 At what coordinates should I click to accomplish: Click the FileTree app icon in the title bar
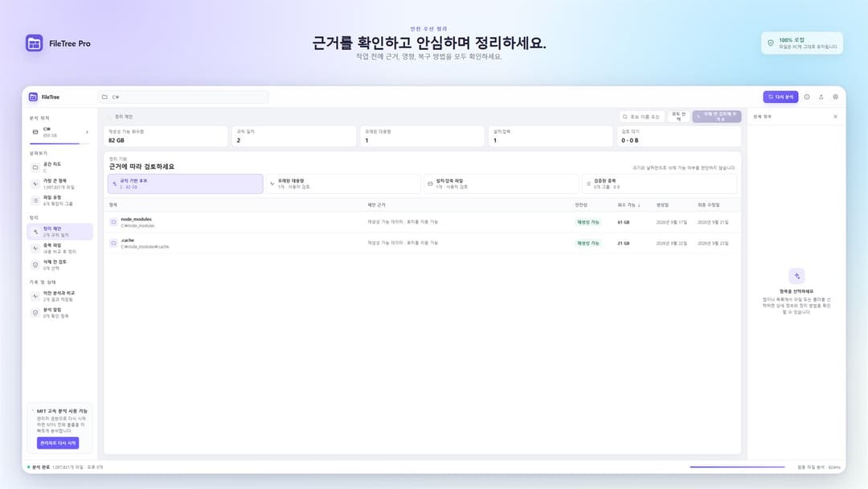click(x=33, y=97)
